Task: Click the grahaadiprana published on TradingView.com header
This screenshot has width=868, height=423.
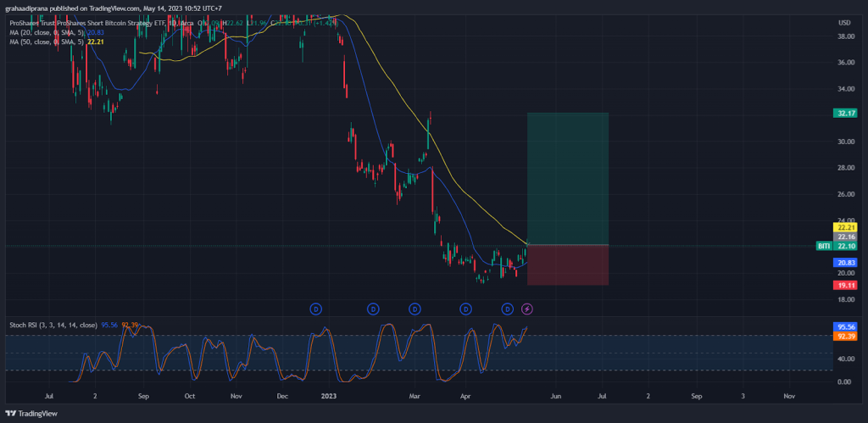Action: [x=114, y=8]
